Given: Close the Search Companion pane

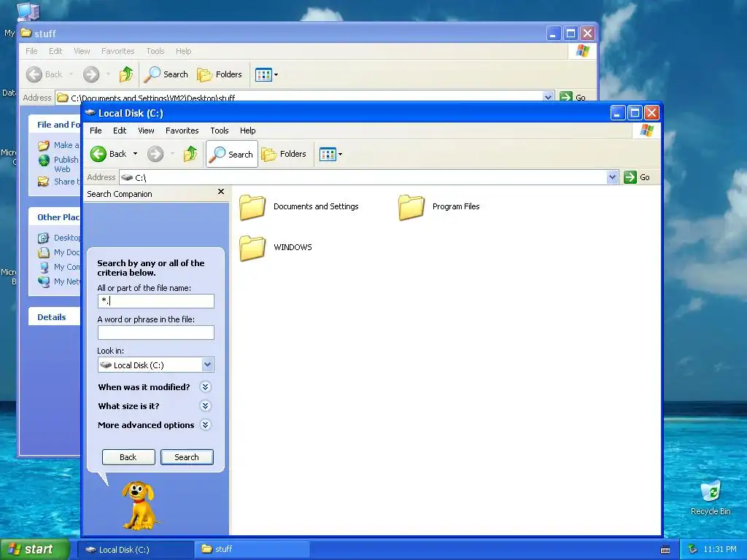Looking at the screenshot, I should click(220, 192).
